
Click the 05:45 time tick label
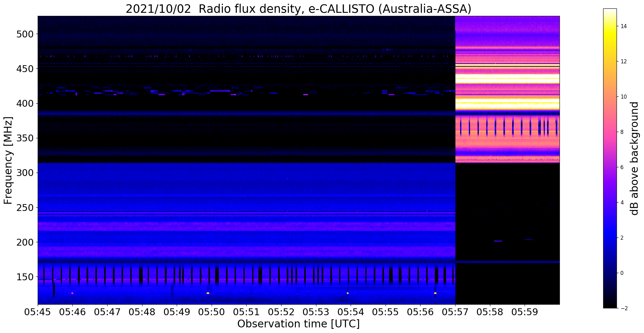(x=38, y=312)
